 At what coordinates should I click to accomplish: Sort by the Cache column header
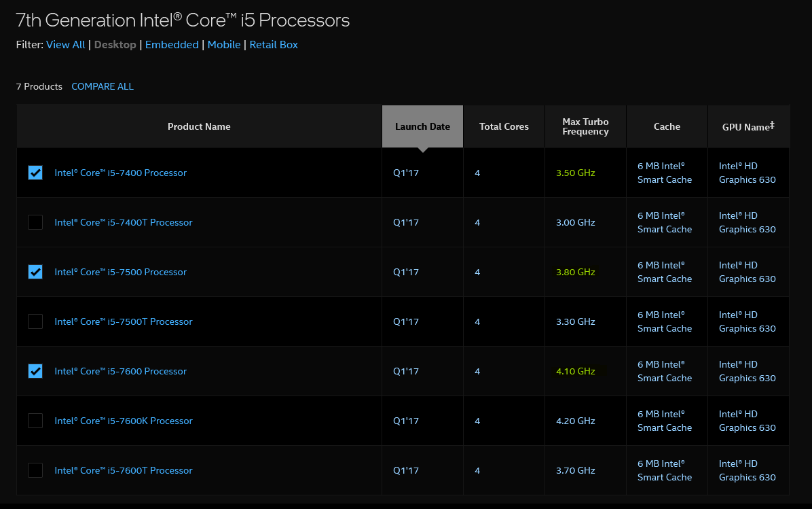point(667,126)
